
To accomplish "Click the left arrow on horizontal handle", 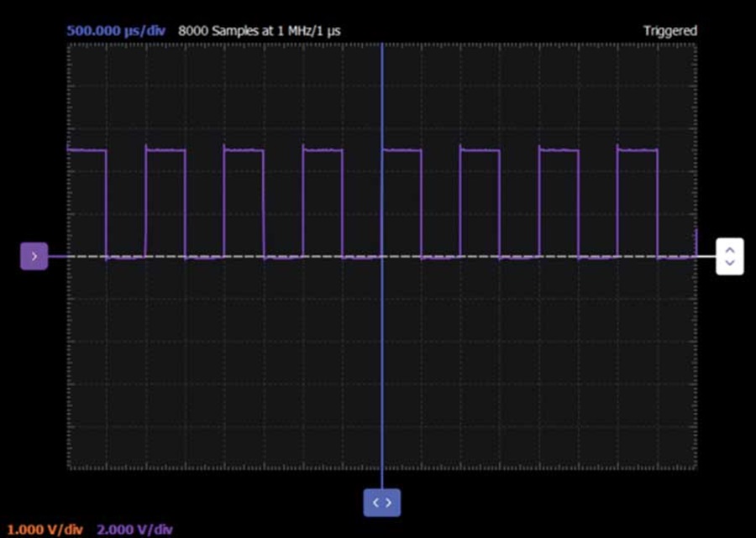I will tap(376, 503).
